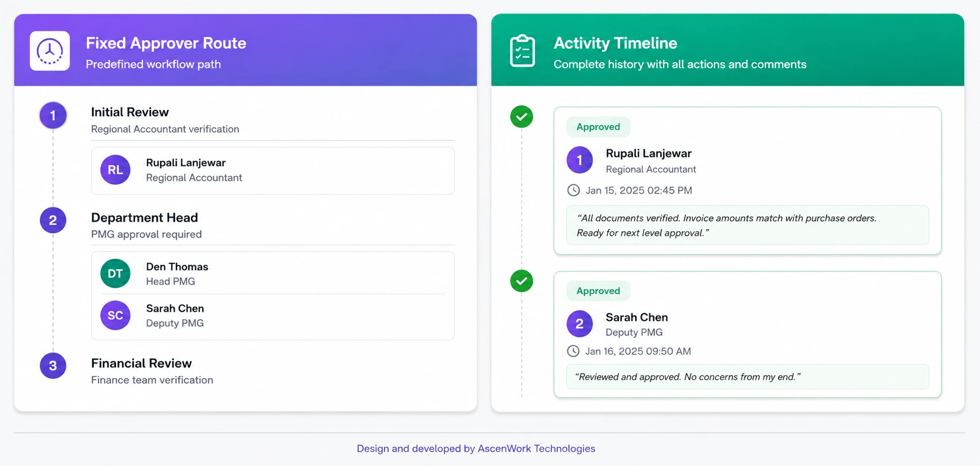Click the 'Financial Review' step title

(x=141, y=363)
